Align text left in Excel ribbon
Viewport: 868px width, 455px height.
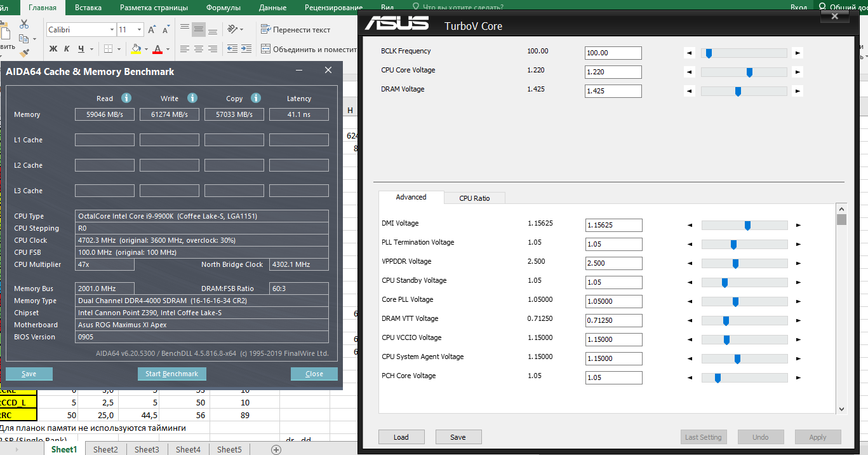tap(185, 49)
